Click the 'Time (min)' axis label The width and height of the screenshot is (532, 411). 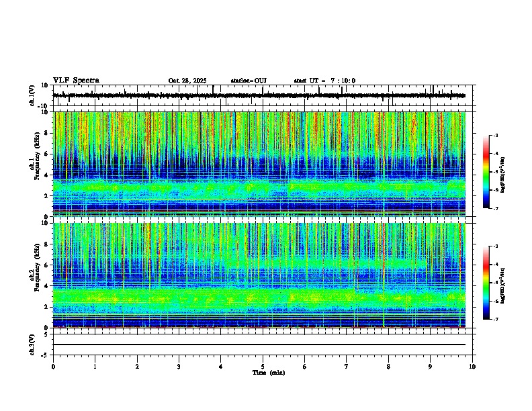pos(269,373)
